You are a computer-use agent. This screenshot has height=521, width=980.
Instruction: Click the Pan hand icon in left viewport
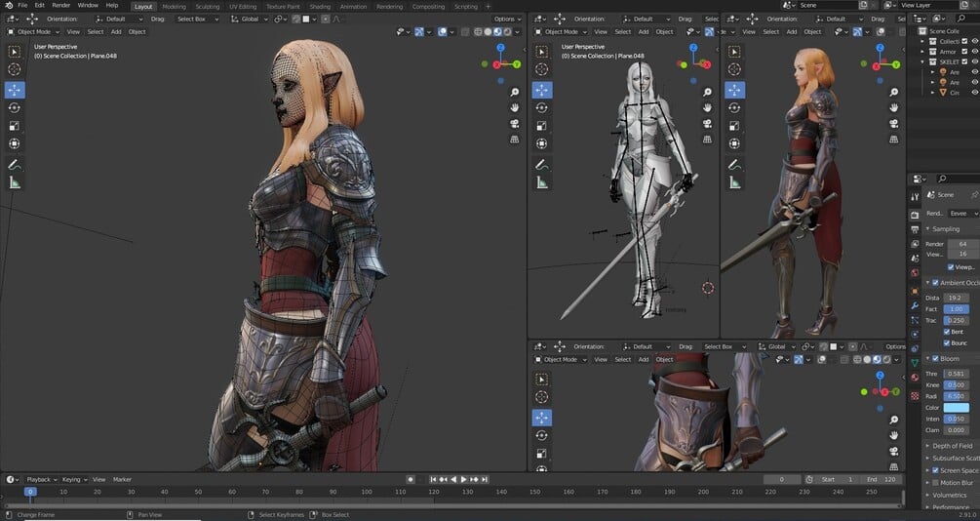click(514, 107)
